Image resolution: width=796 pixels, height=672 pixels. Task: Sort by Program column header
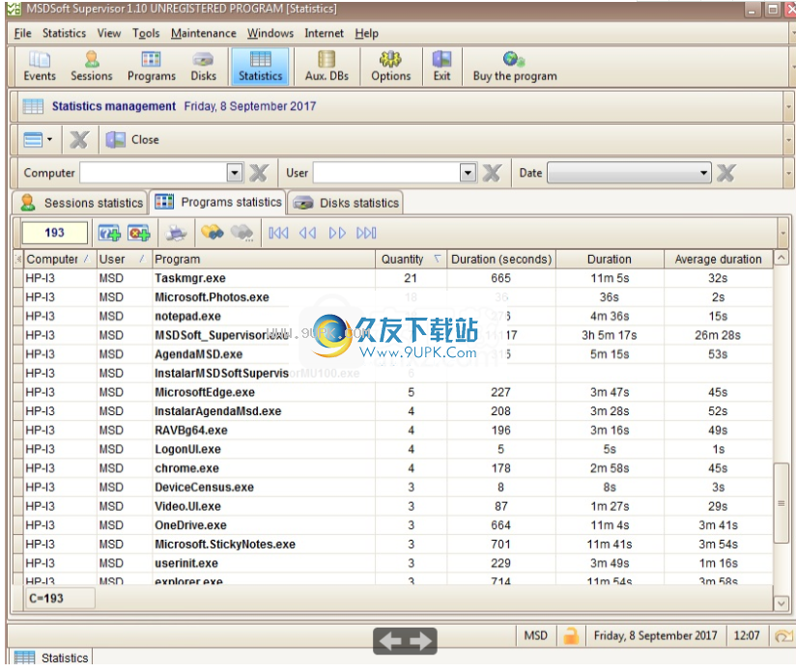[x=264, y=260]
